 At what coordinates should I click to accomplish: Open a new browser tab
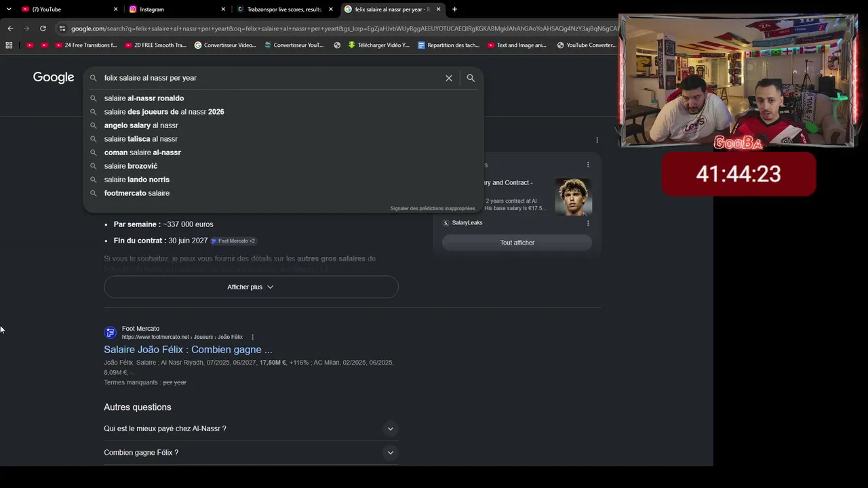pos(454,9)
